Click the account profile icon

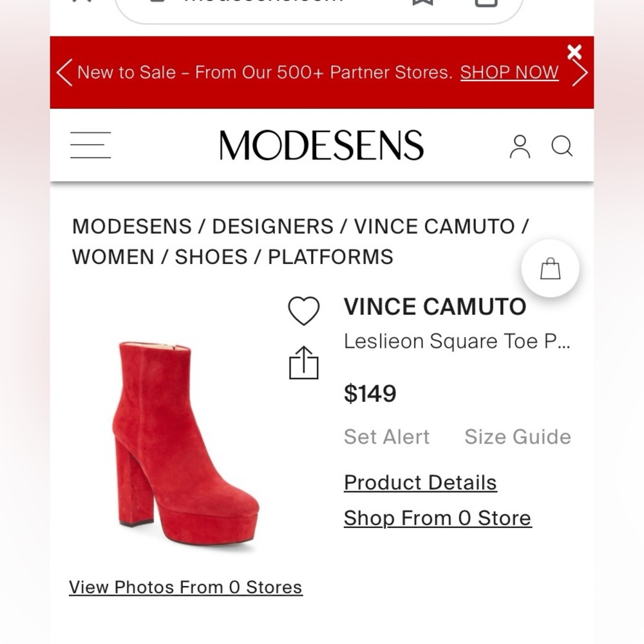click(519, 146)
